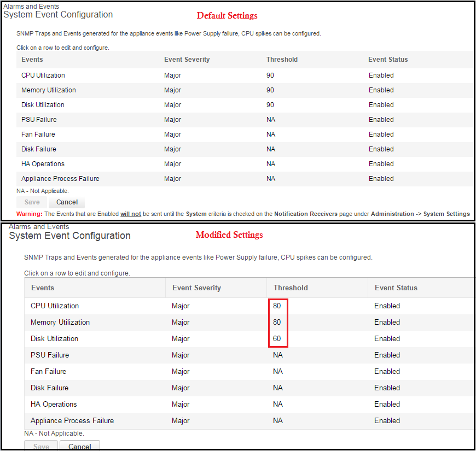Click the Memory Utilization threshold value 80
This screenshot has width=476, height=451.
point(277,323)
